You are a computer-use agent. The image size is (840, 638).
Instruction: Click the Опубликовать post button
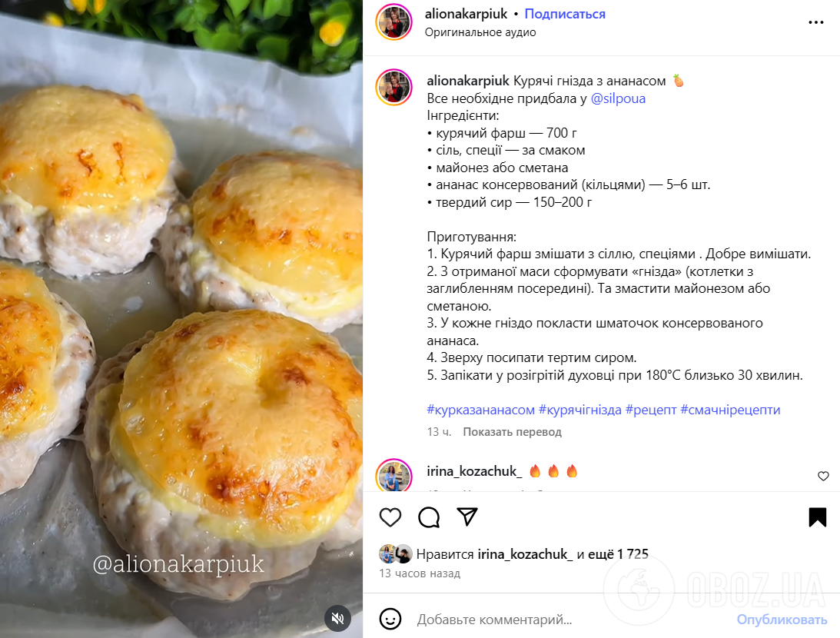tap(782, 620)
